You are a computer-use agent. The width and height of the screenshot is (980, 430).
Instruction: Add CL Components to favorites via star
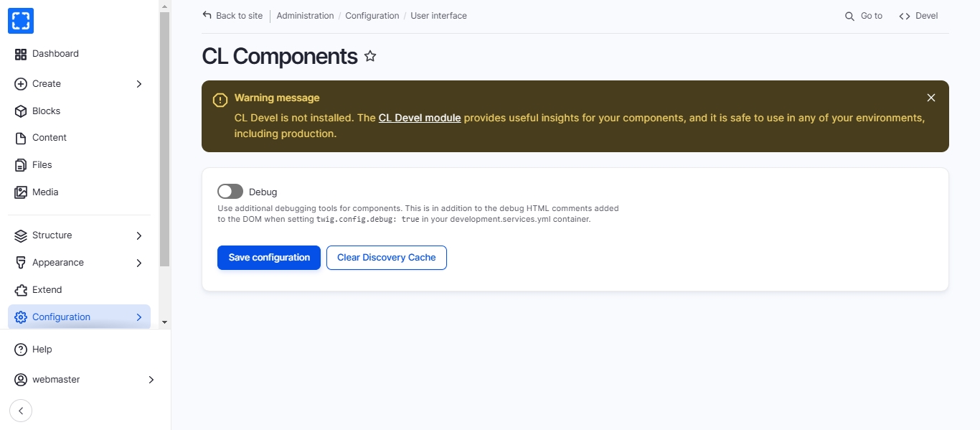coord(370,56)
